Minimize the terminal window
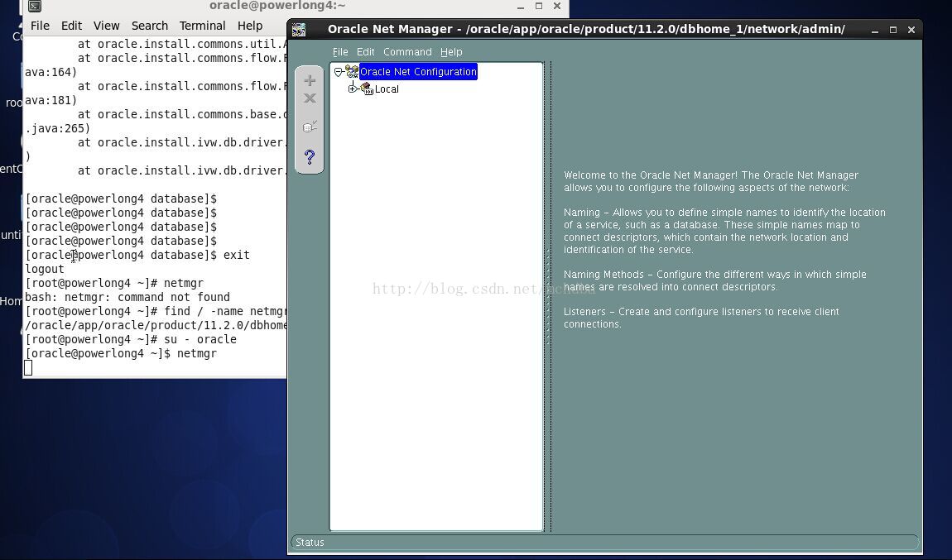Image resolution: width=952 pixels, height=560 pixels. 521,6
